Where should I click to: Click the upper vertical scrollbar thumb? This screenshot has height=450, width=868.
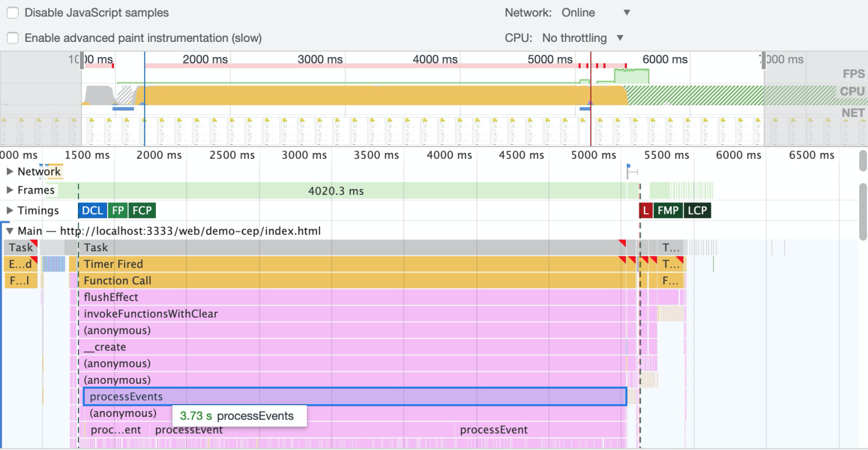(863, 160)
